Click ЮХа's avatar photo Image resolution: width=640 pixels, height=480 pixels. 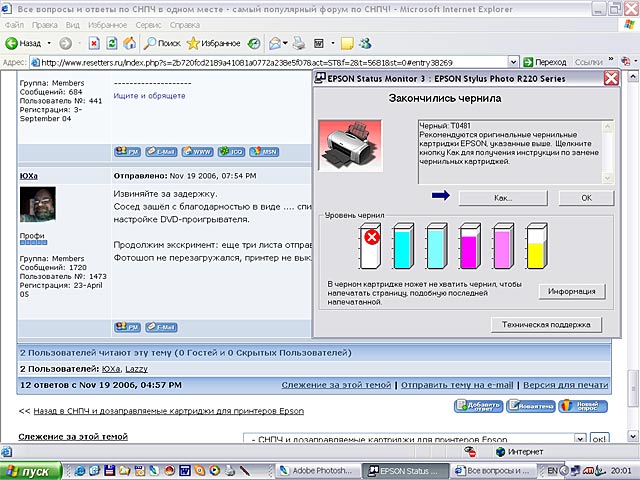point(38,204)
